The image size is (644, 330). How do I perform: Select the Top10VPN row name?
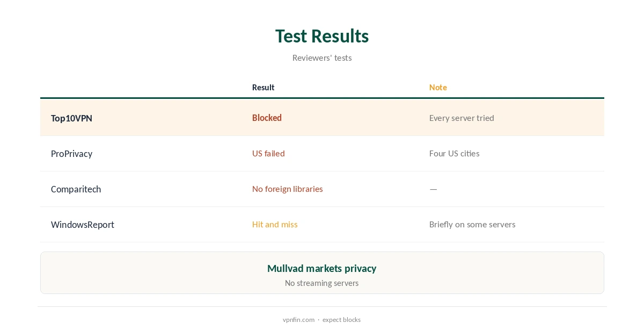(71, 118)
